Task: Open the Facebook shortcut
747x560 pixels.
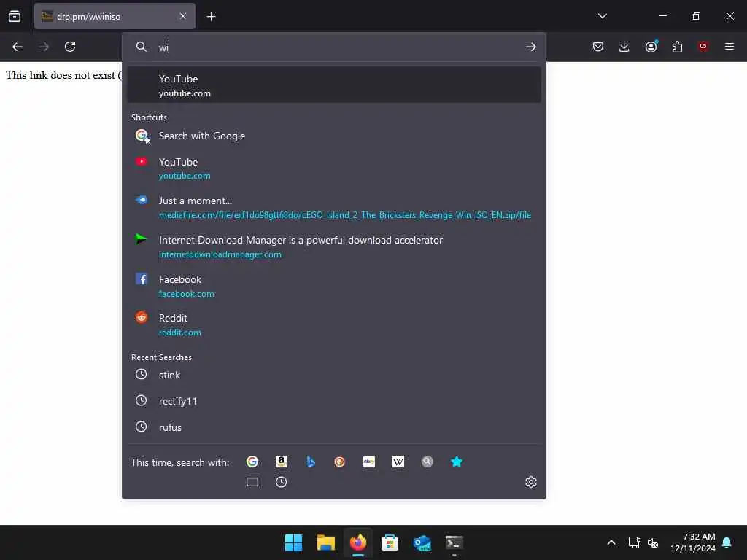Action: [334, 286]
